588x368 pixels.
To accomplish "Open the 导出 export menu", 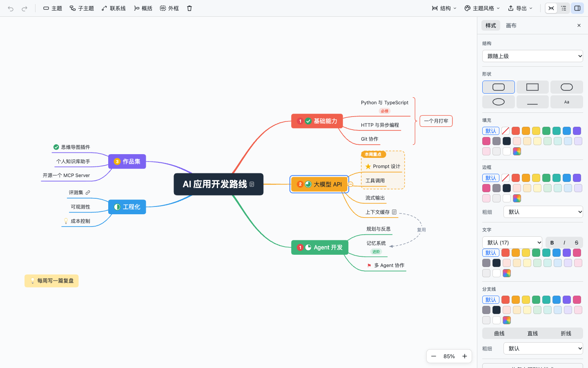I will (x=520, y=8).
